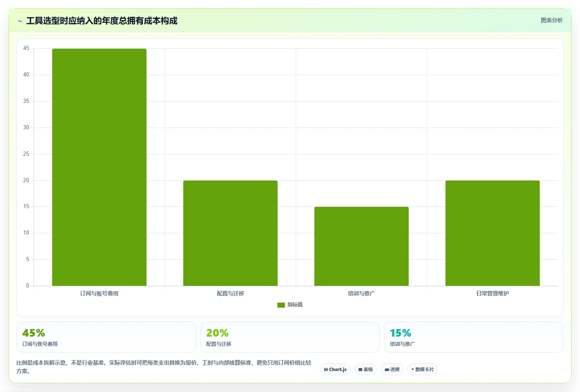Select the 配置与迁移 bar in chart
This screenshot has height=392, width=580.
pos(230,233)
